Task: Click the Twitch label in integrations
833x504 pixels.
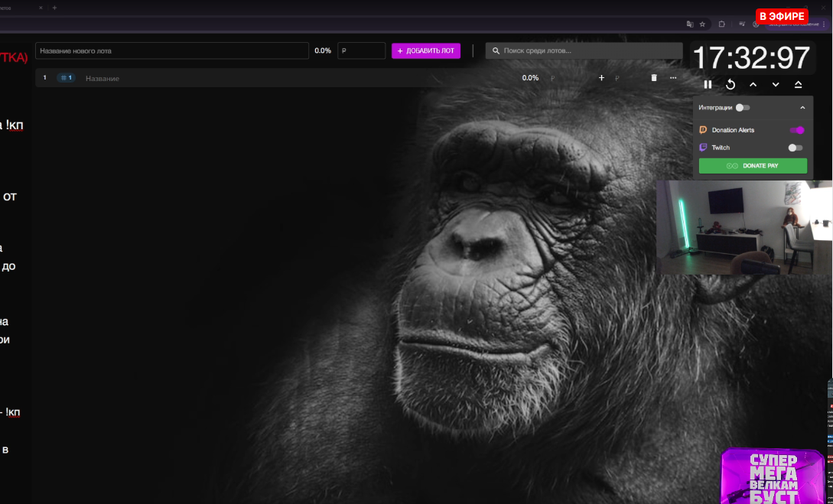Action: 721,148
